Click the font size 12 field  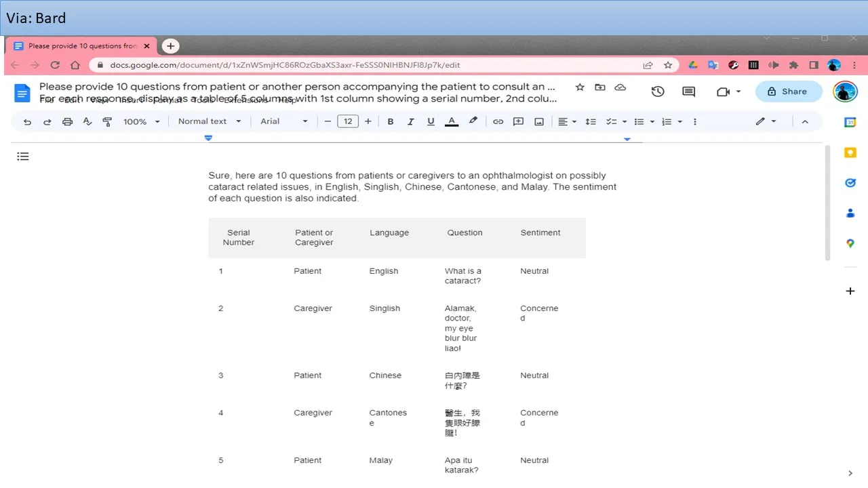click(348, 121)
